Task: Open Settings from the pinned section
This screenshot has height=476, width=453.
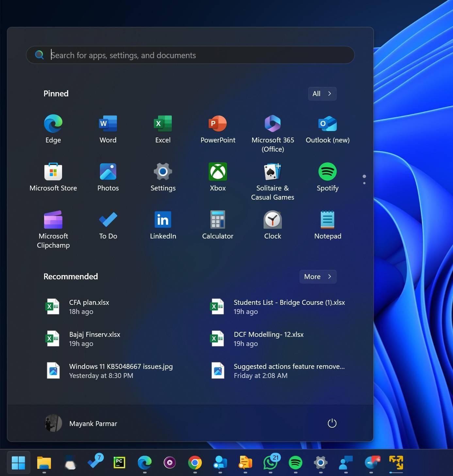Action: (x=163, y=177)
